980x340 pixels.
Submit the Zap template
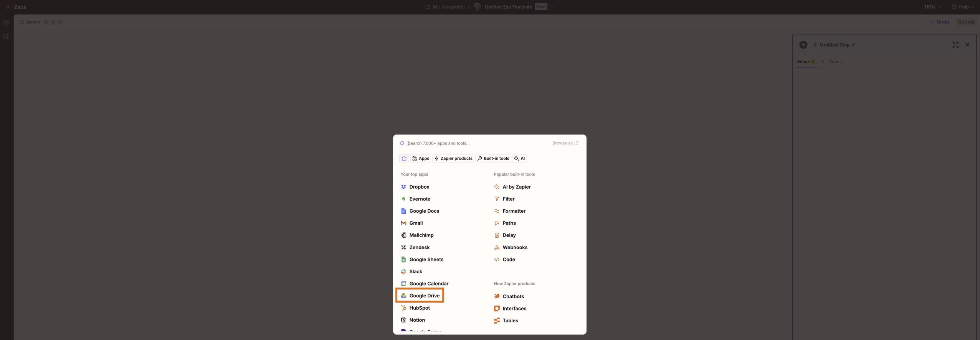[x=966, y=22]
